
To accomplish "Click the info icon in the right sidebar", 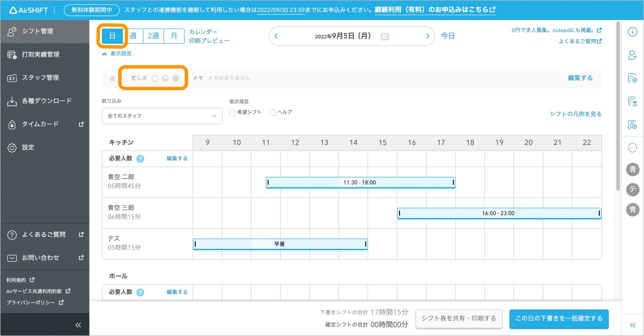I will (633, 31).
